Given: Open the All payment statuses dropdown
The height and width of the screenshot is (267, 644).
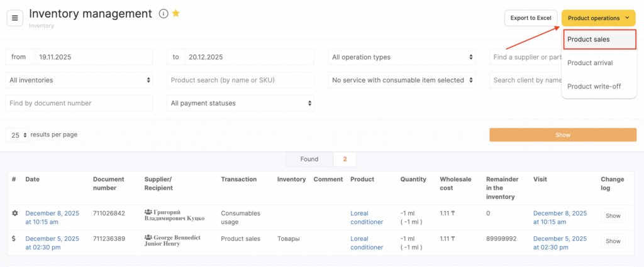Looking at the screenshot, I should point(240,103).
